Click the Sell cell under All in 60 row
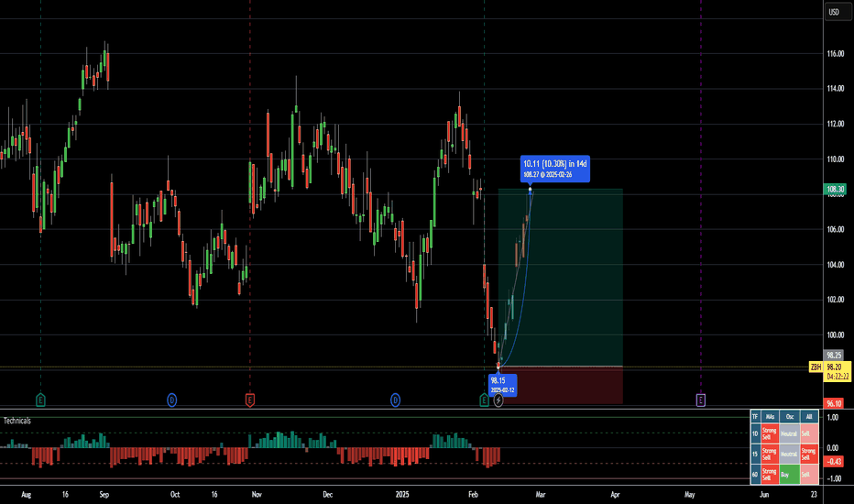This screenshot has height=504, width=854. point(809,474)
